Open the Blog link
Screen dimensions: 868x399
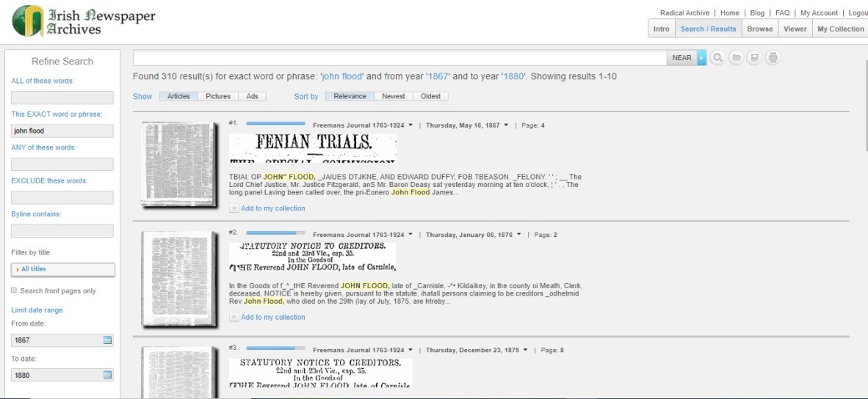757,12
